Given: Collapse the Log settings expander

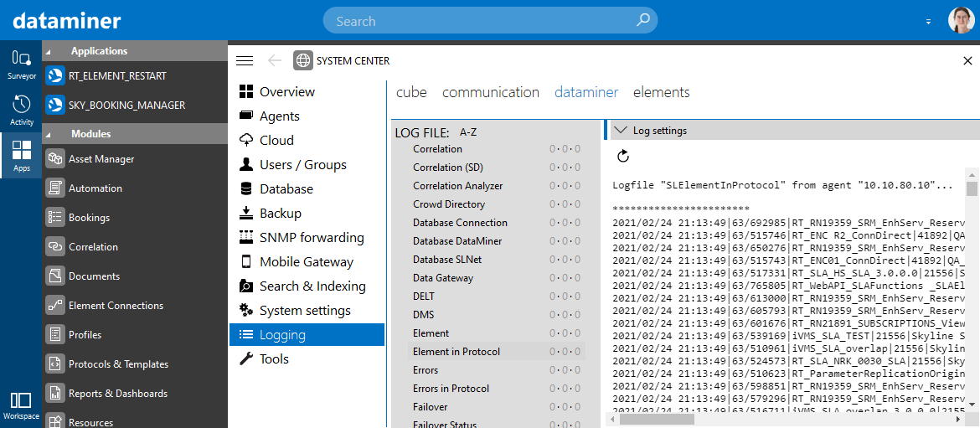Looking at the screenshot, I should (620, 131).
